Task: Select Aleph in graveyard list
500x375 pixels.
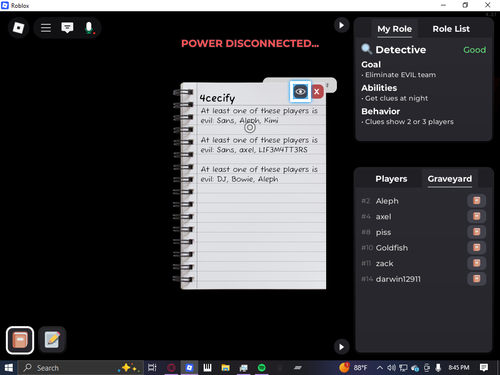Action: 387,201
